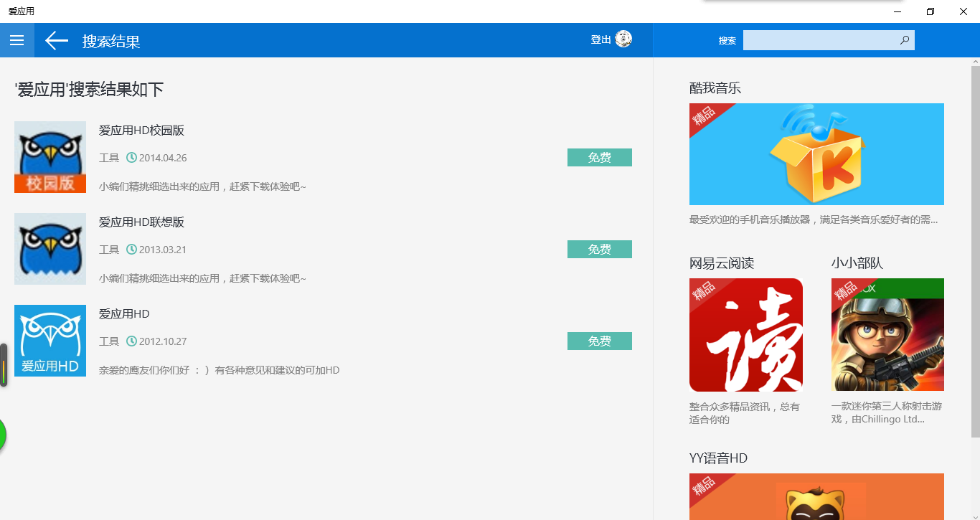This screenshot has height=520, width=980.
Task: Click the 搜索结果 page title
Action: click(x=111, y=41)
